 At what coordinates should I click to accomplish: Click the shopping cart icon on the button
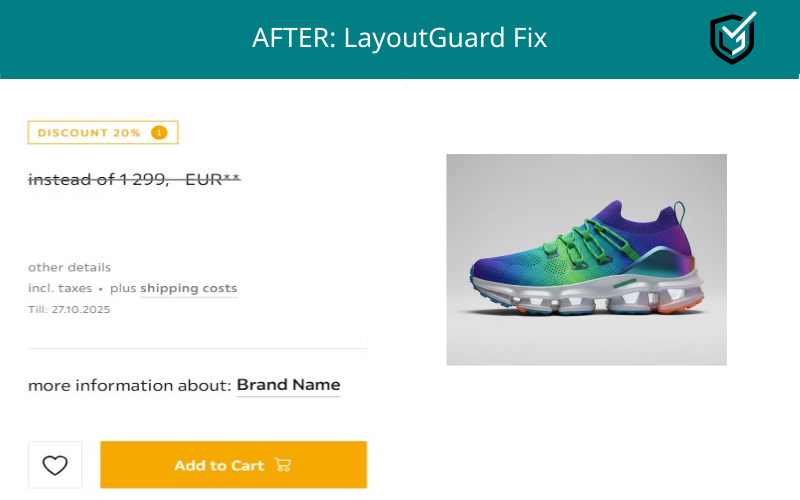pos(282,465)
